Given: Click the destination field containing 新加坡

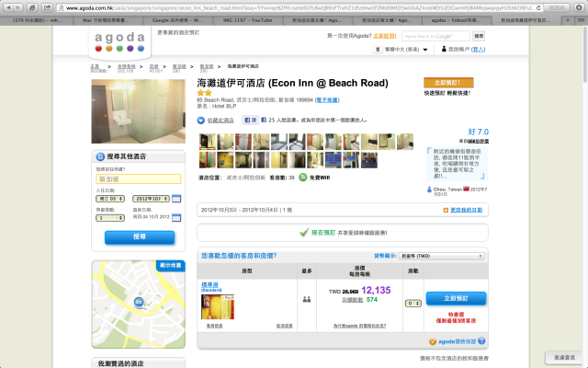Looking at the screenshot, I should point(139,179).
